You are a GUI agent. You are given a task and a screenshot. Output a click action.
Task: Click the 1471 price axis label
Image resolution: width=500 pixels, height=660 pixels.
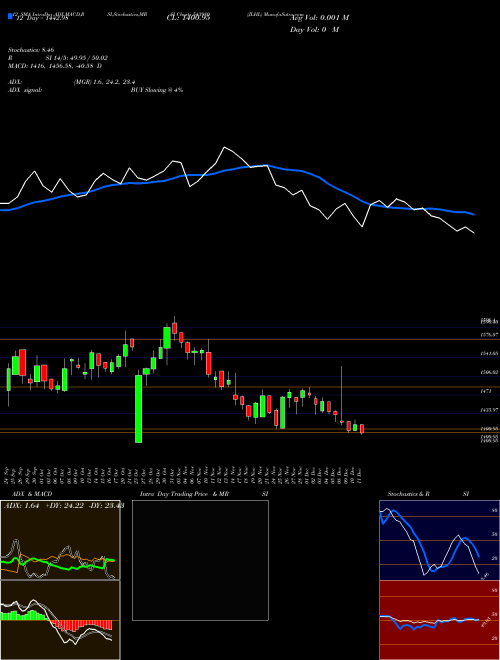[x=485, y=391]
